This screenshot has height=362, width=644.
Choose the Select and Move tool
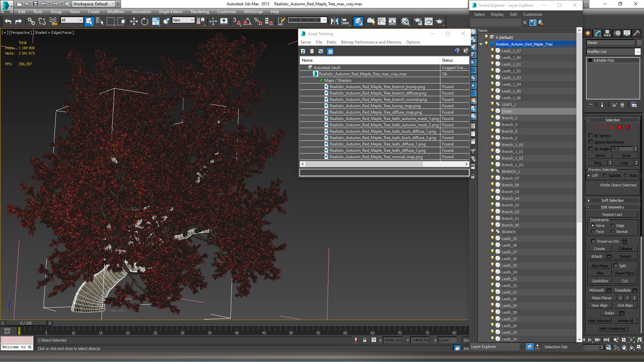[x=134, y=21]
